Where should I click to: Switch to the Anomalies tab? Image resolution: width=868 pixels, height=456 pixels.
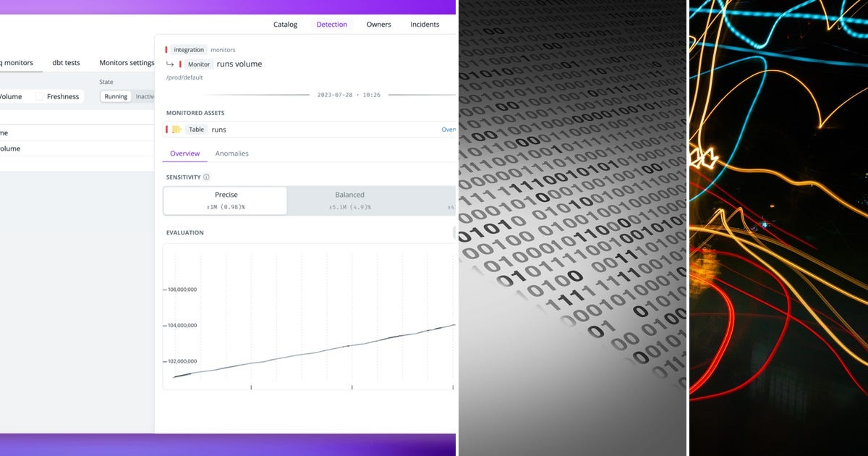click(231, 153)
